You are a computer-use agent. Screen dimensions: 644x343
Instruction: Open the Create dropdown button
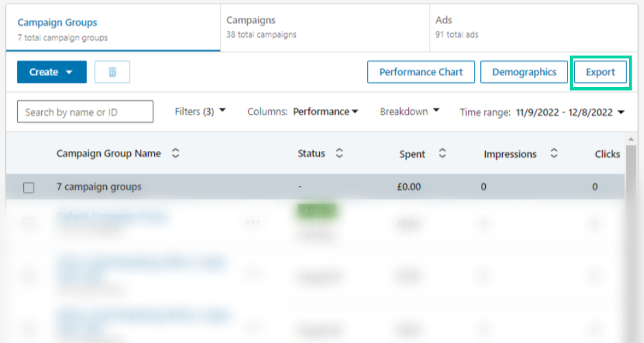click(x=52, y=72)
